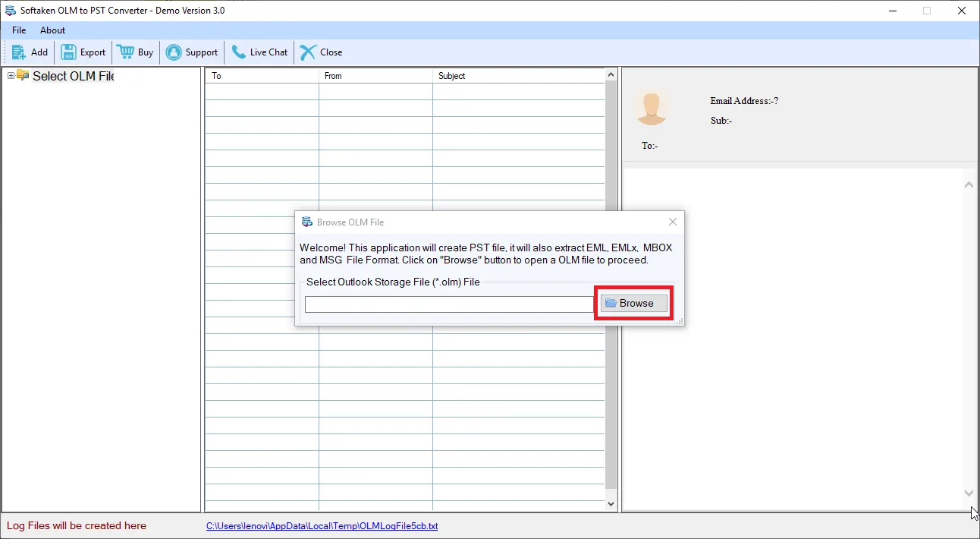This screenshot has height=539, width=980.
Task: Open Support from the toolbar
Action: click(192, 52)
